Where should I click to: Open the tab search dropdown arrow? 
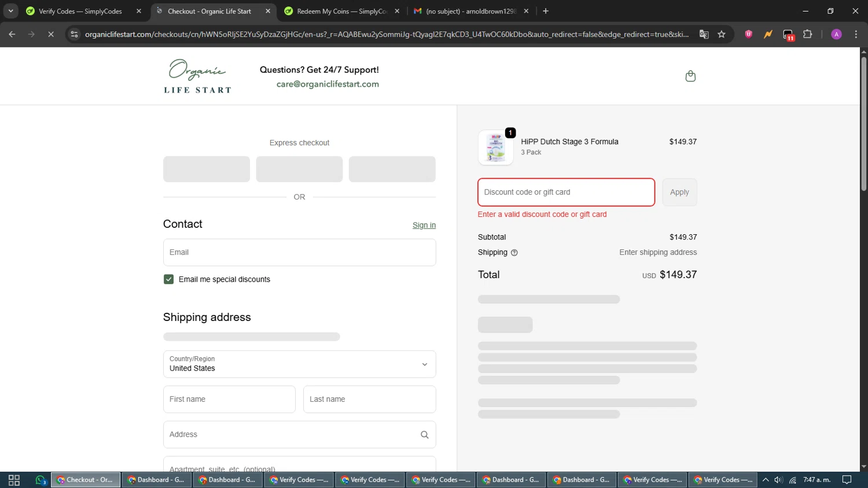[10, 11]
